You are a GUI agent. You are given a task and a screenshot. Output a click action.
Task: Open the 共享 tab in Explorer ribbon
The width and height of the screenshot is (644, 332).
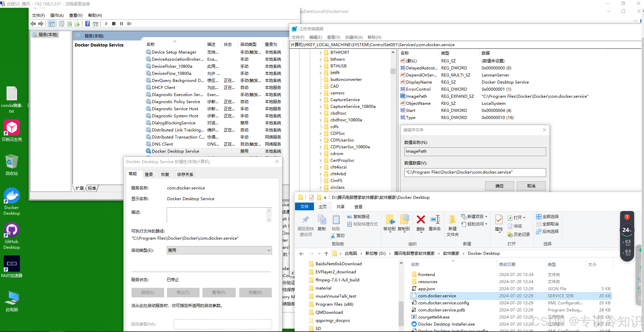tap(341, 207)
